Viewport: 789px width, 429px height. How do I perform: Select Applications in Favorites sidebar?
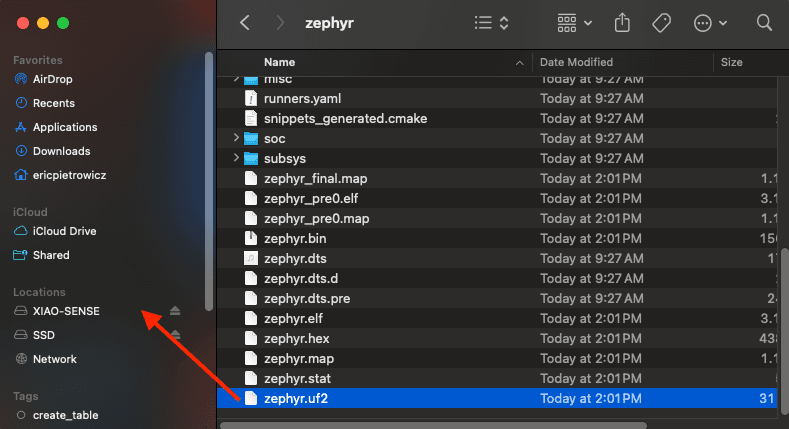[65, 127]
